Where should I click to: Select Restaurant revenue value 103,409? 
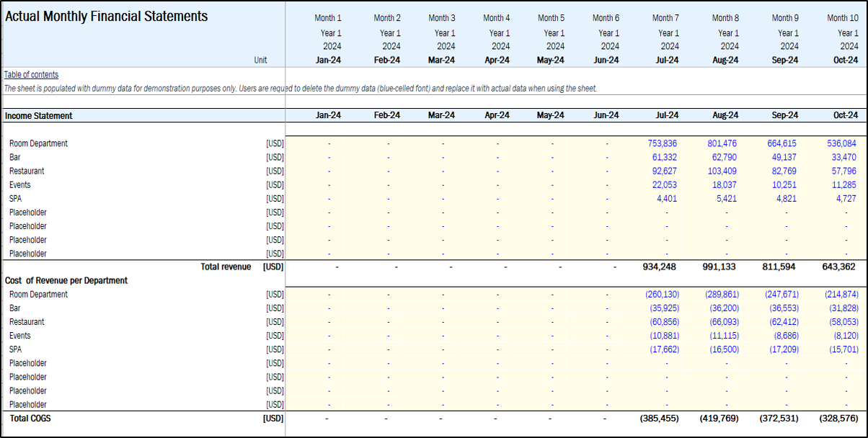(722, 171)
